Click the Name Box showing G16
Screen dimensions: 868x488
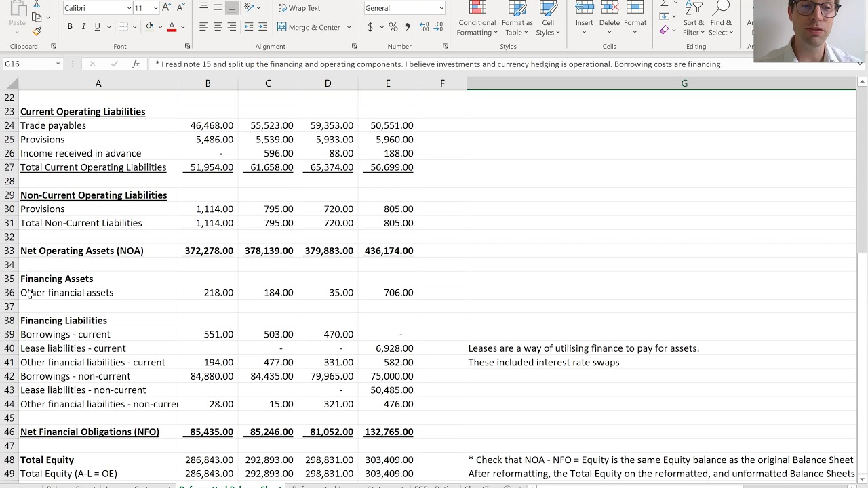pos(28,64)
